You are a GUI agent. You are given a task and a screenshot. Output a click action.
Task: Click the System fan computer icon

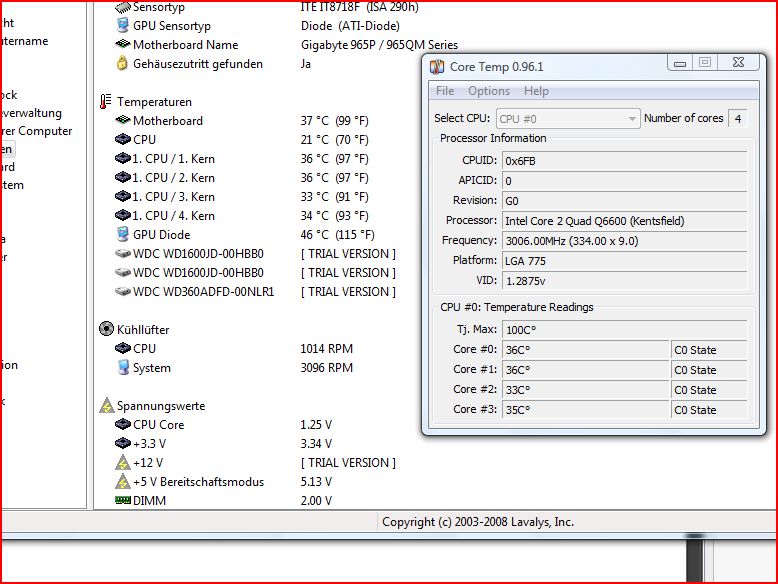(123, 367)
